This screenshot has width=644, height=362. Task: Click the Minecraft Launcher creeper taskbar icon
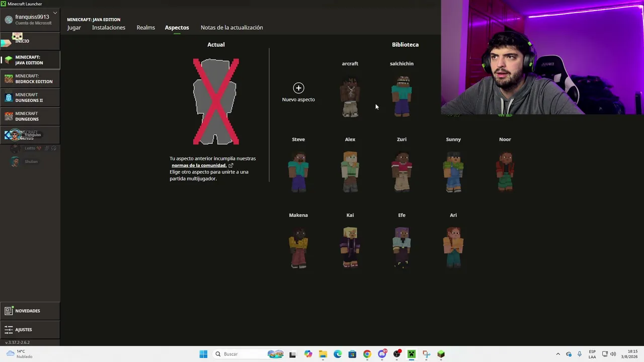coord(412,354)
